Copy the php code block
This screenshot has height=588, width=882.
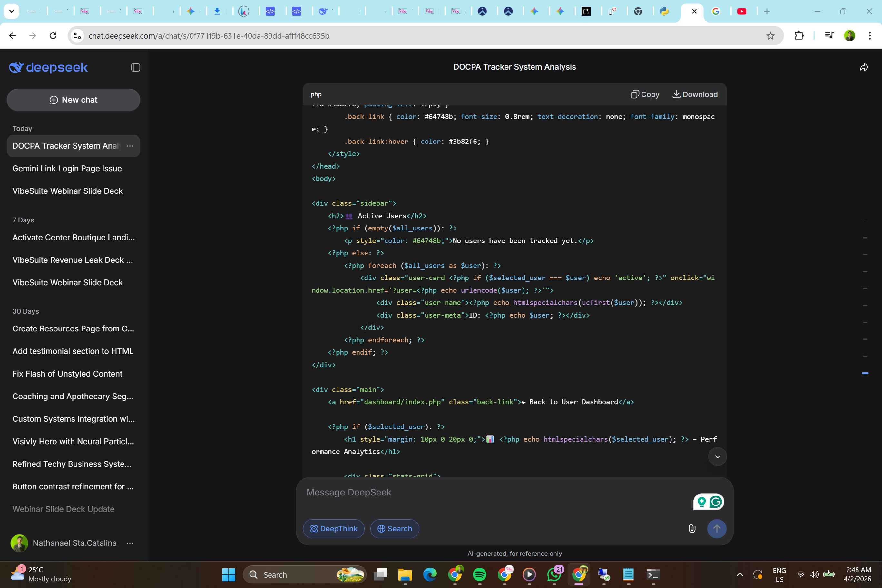point(645,94)
